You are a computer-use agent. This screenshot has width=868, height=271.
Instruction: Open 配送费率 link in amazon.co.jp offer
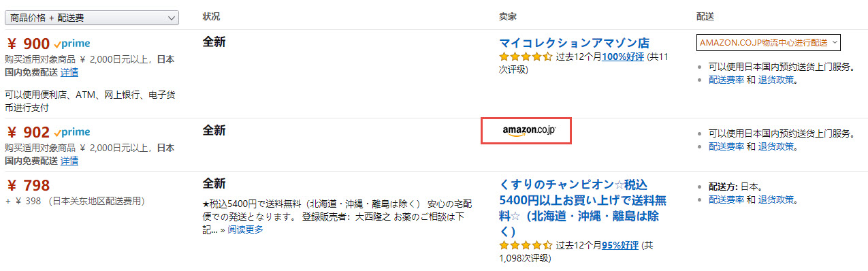(726, 146)
